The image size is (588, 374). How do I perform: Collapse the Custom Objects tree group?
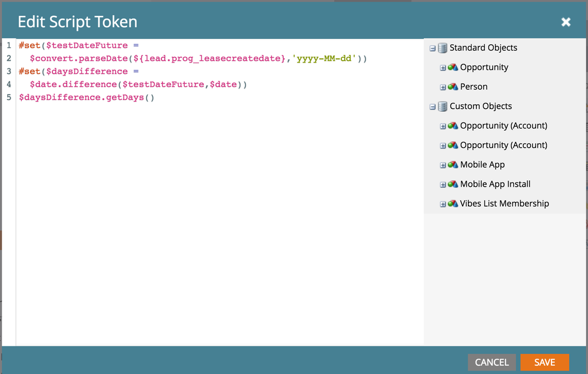click(433, 107)
